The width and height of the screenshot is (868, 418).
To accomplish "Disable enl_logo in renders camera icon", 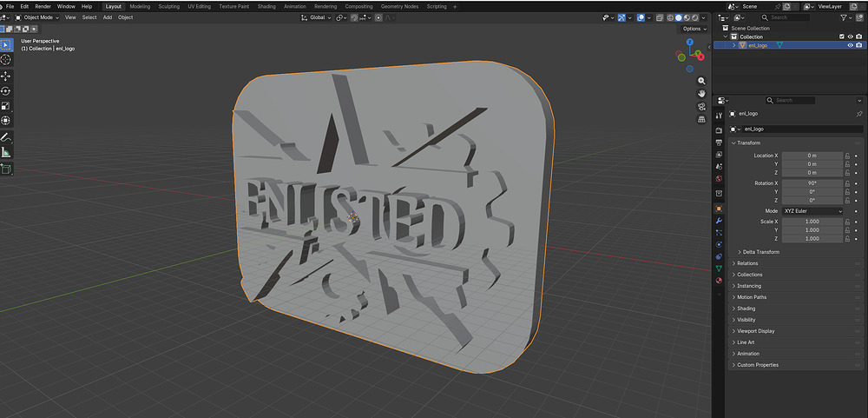I will (859, 45).
